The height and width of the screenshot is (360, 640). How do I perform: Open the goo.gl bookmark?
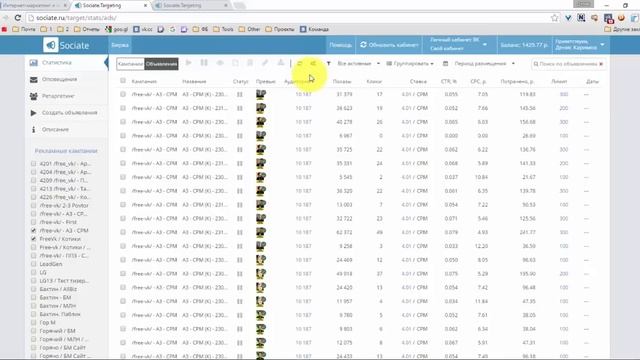[116, 29]
